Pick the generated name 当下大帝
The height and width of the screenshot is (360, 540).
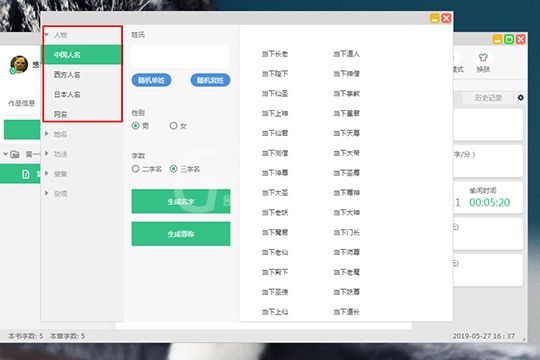click(346, 153)
